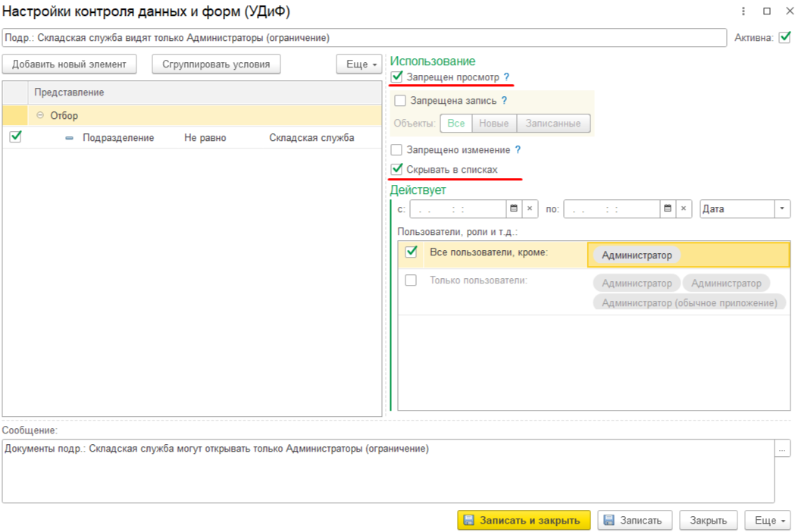Select the Все objects toggle

click(x=455, y=124)
